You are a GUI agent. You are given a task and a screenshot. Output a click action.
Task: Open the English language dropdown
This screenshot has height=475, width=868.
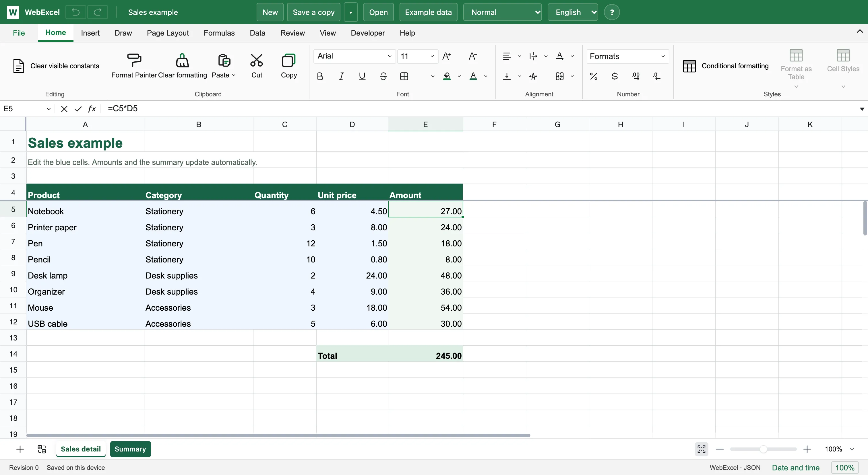pos(572,12)
